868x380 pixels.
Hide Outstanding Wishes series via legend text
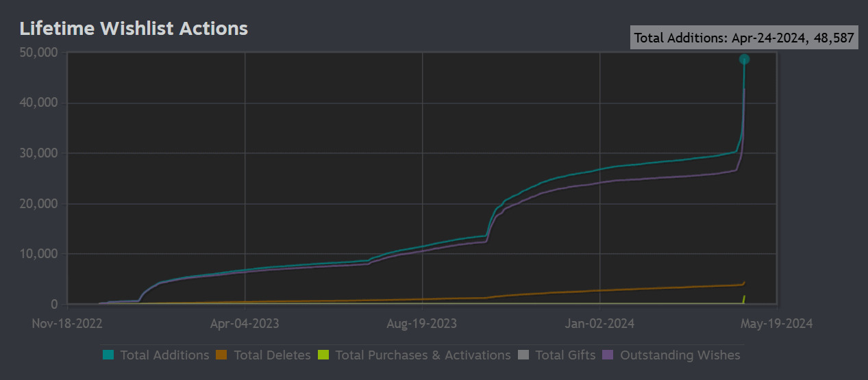coord(680,355)
